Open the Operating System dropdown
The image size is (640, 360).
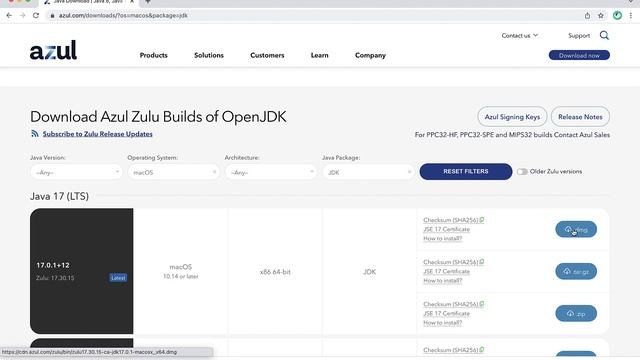tap(173, 172)
